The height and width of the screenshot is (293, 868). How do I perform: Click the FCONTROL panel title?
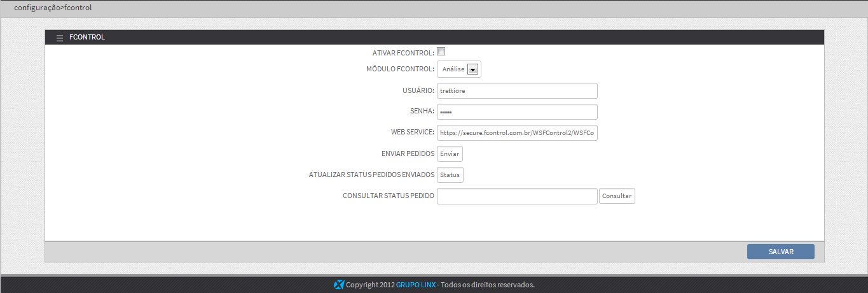(87, 38)
